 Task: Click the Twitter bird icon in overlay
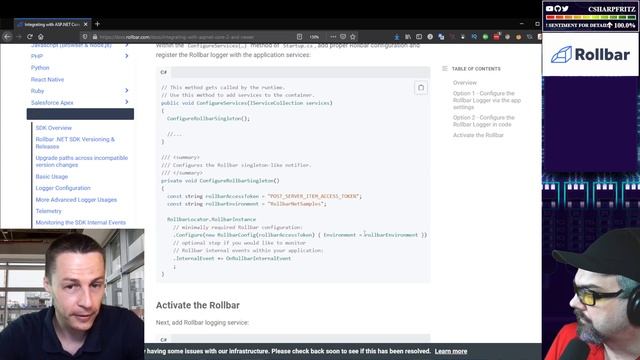565,9
